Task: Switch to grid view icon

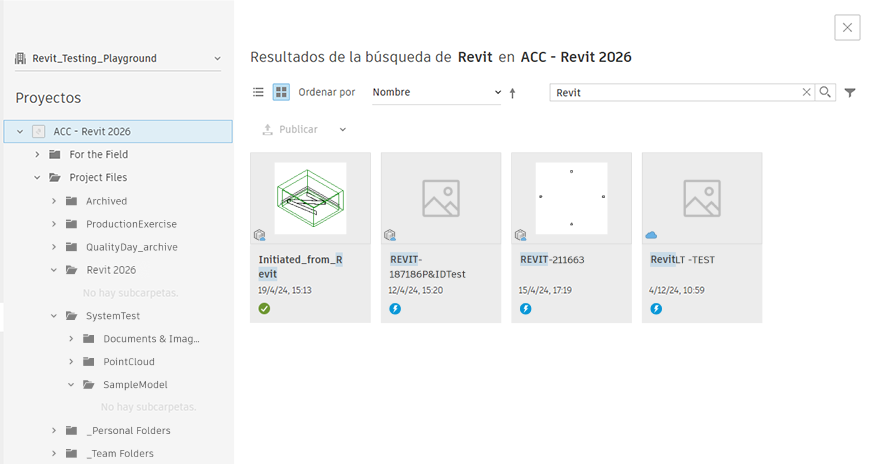Action: click(281, 92)
